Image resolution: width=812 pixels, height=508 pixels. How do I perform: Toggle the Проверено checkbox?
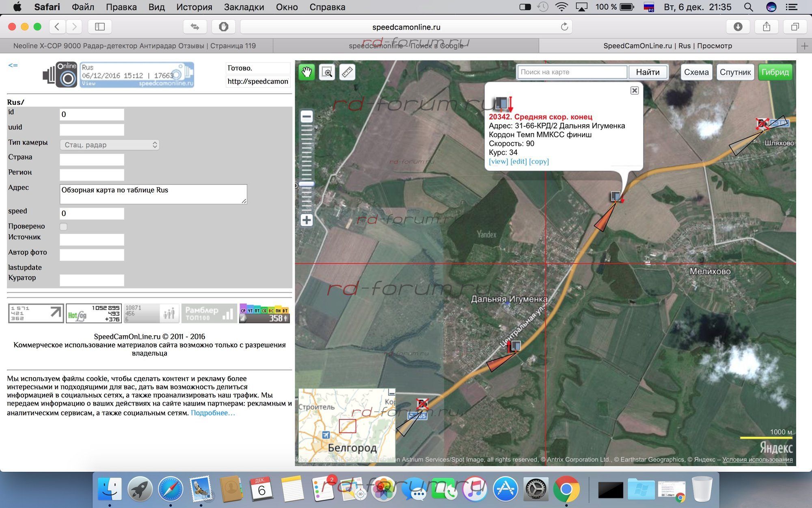[x=63, y=227]
